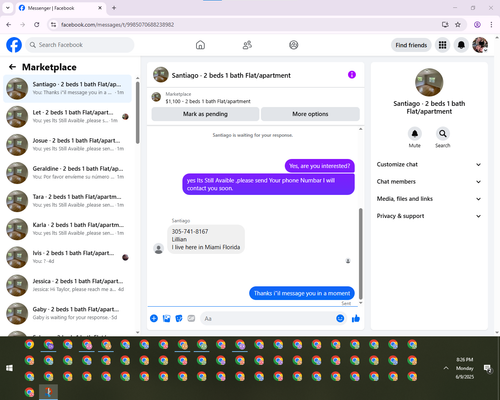
Task: Go to the Home feed icon
Action: (200, 45)
